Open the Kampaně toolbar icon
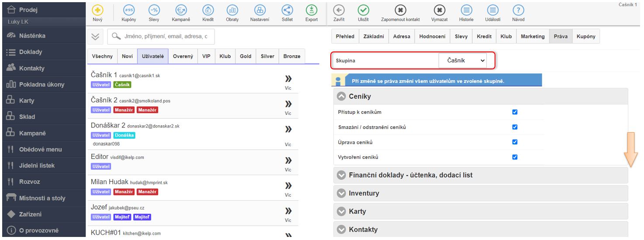The height and width of the screenshot is (240, 644). [180, 11]
